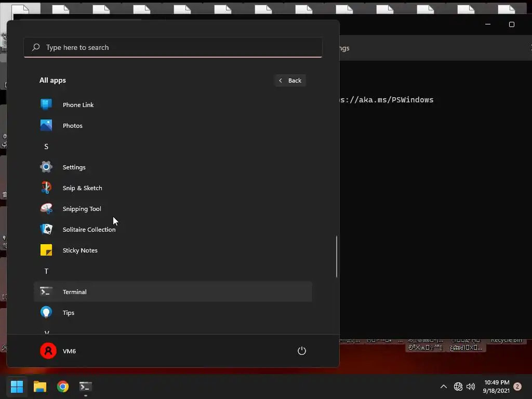Click the Snipping Tool text label
The height and width of the screenshot is (399, 532).
(82, 209)
